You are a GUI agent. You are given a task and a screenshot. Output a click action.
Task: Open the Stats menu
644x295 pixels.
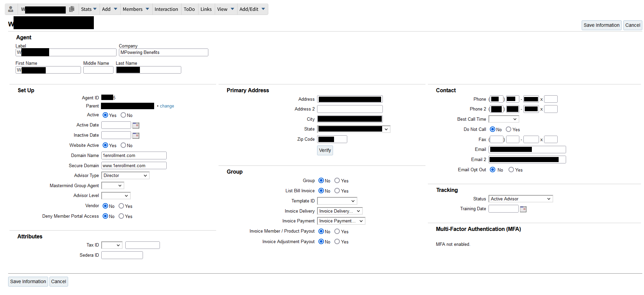coord(88,9)
